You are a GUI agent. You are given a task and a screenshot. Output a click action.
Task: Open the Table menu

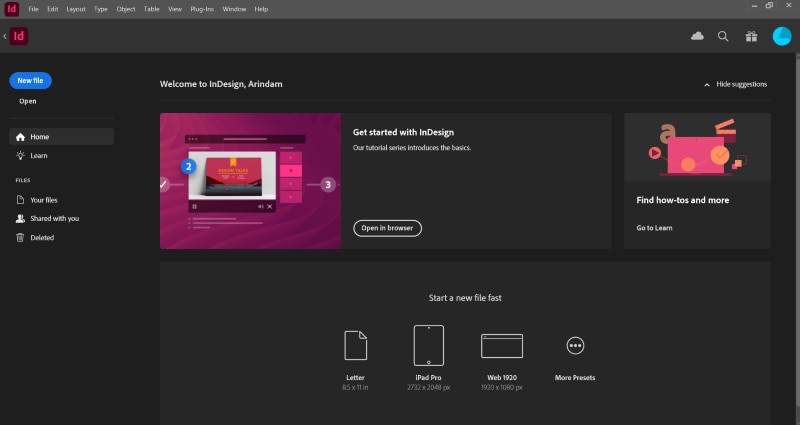coord(152,9)
